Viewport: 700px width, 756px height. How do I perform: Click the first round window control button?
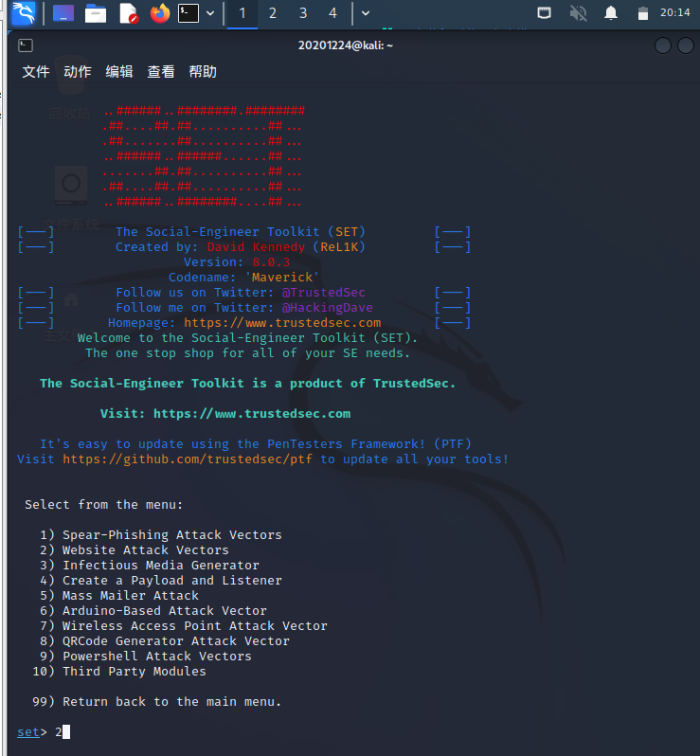663,45
